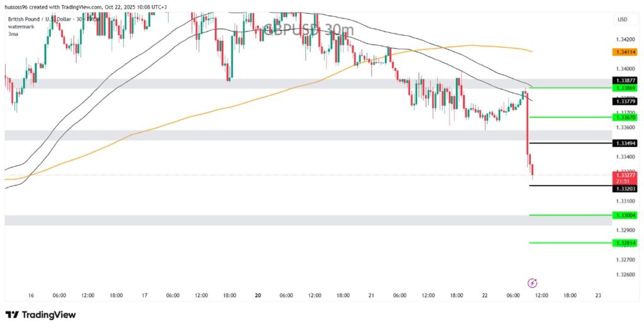Click the date 22 on time axis
Screen dimensions: 644x328
(485, 295)
